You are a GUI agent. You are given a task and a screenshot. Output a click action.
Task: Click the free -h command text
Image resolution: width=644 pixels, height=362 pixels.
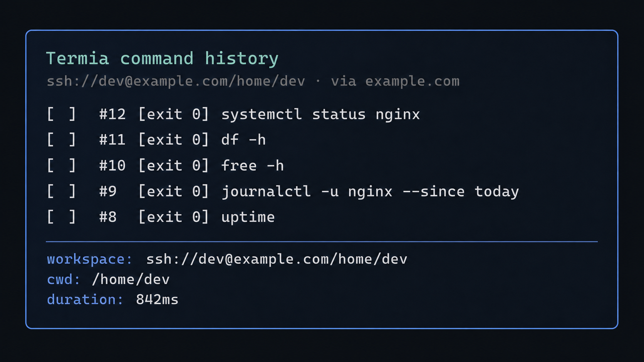(253, 165)
